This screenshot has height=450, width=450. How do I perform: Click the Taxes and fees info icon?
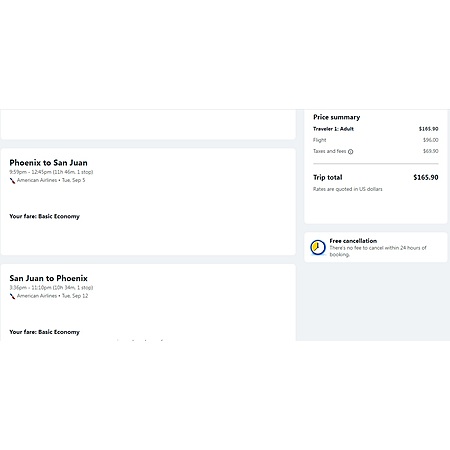(x=350, y=152)
